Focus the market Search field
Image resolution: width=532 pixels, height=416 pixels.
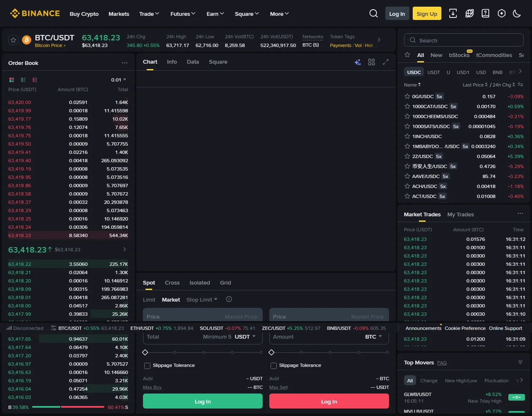tap(464, 40)
